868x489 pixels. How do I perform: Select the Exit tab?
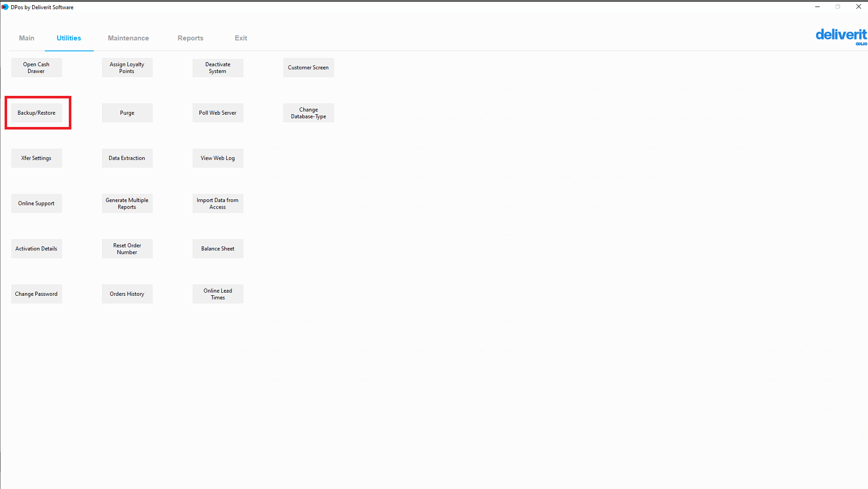(241, 38)
